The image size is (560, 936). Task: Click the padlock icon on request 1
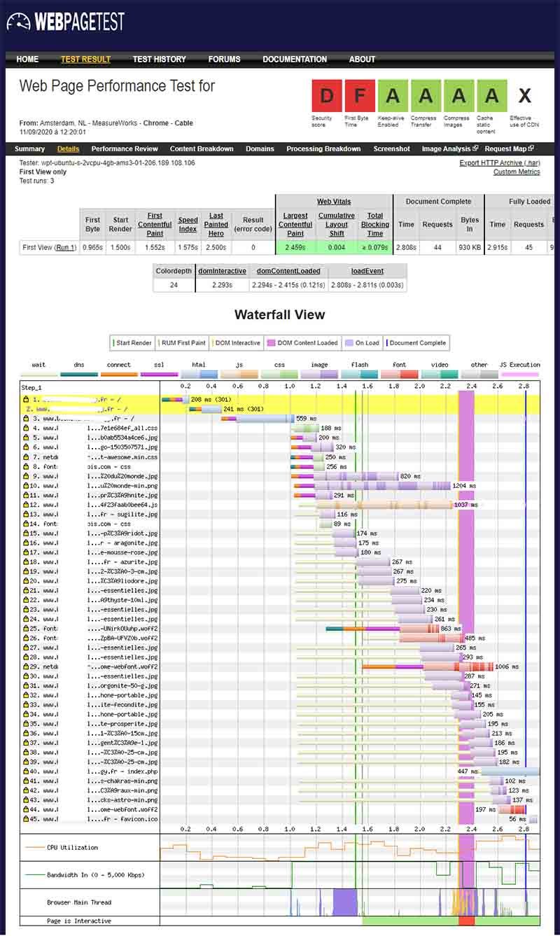(x=25, y=399)
